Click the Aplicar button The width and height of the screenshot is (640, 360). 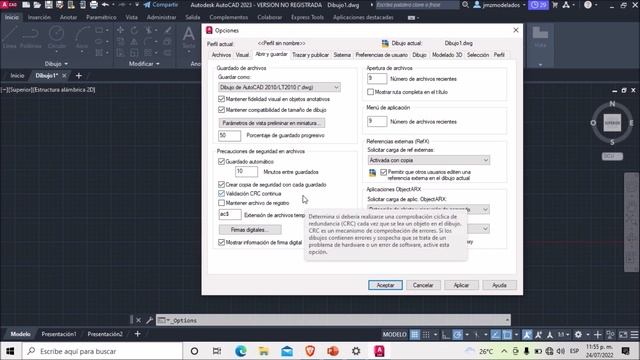pos(461,285)
